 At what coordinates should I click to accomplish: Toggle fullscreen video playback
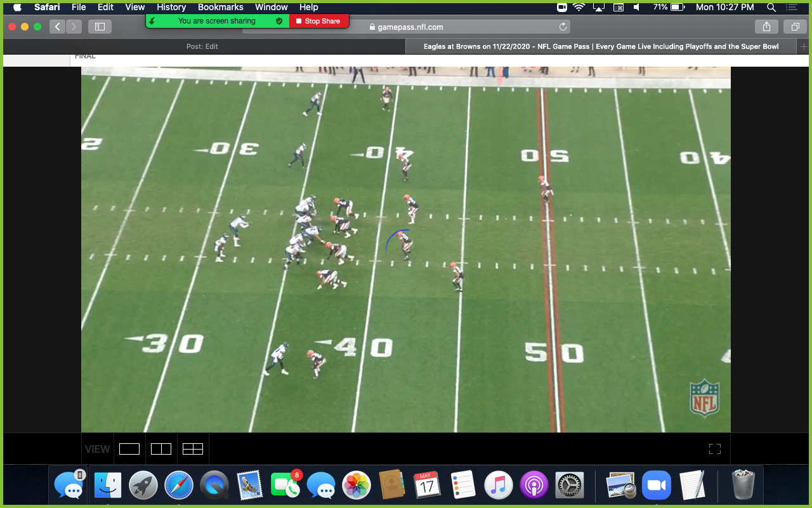point(714,448)
